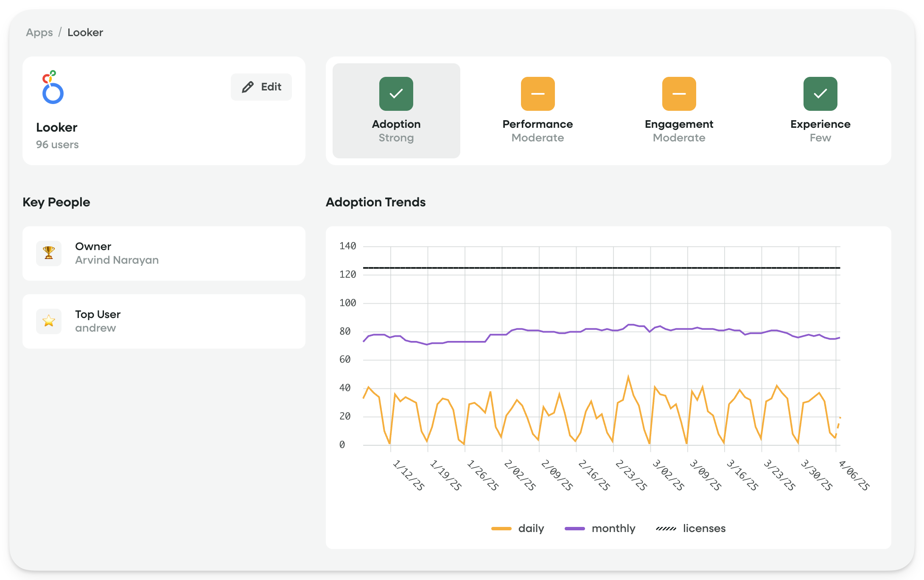Click the 2/23/25 x-axis date label
The image size is (924, 580).
pos(631,475)
